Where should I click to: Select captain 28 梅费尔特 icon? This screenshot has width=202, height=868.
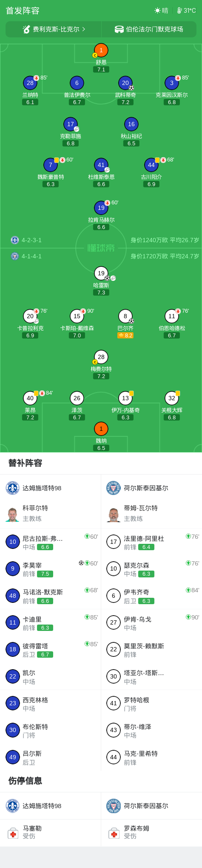click(101, 357)
